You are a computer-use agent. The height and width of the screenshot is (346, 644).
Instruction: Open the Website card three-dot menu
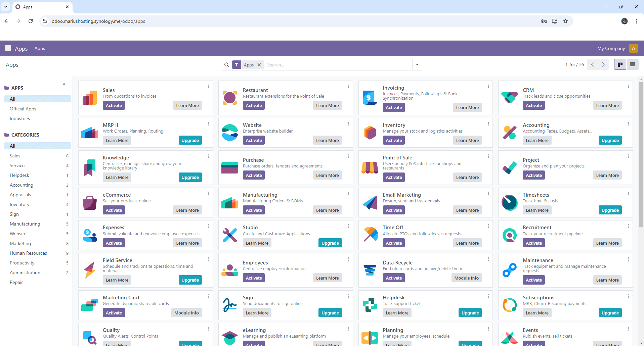pos(348,124)
